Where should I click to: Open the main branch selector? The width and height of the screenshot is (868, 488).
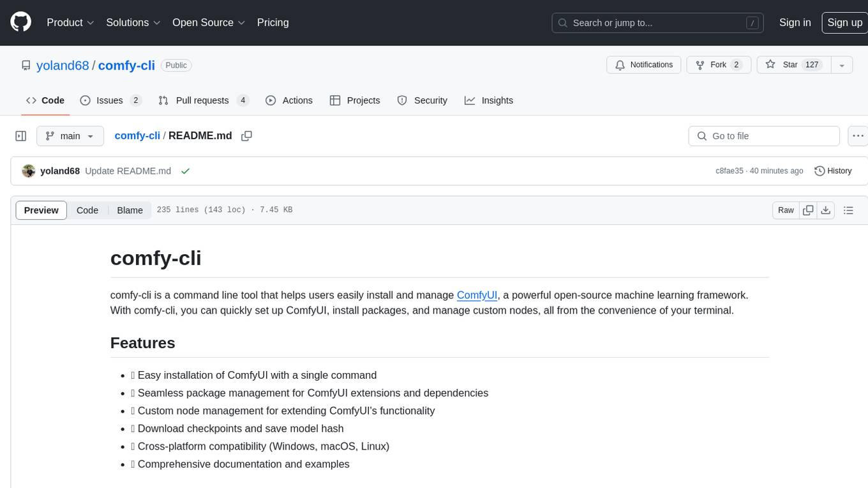[x=70, y=136]
